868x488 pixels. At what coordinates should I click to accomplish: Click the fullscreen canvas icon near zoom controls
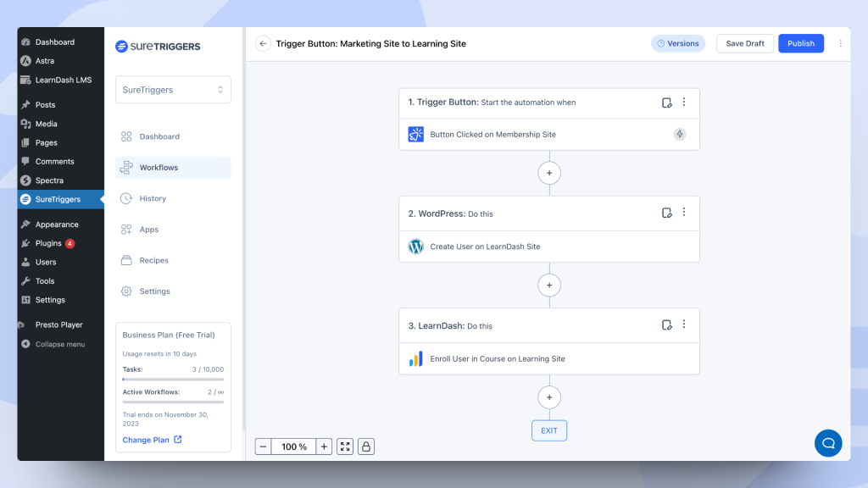tap(344, 446)
